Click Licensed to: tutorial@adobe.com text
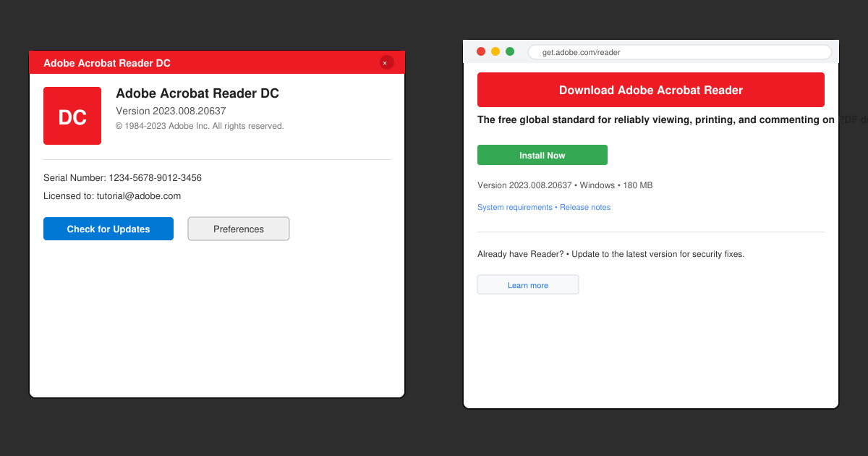Screen dimensions: 868x456 (x=112, y=196)
